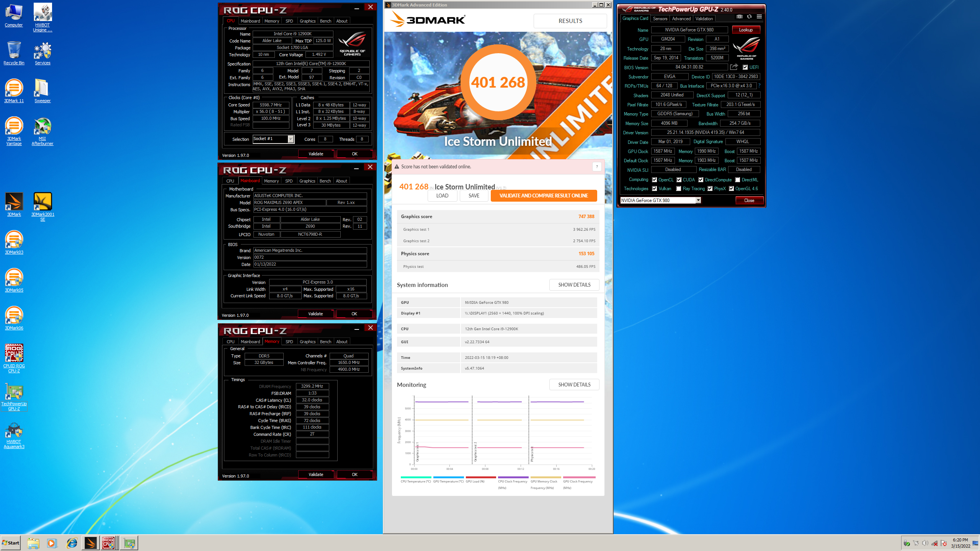
Task: Switch to Validation tab in GPU-Z
Action: [704, 18]
